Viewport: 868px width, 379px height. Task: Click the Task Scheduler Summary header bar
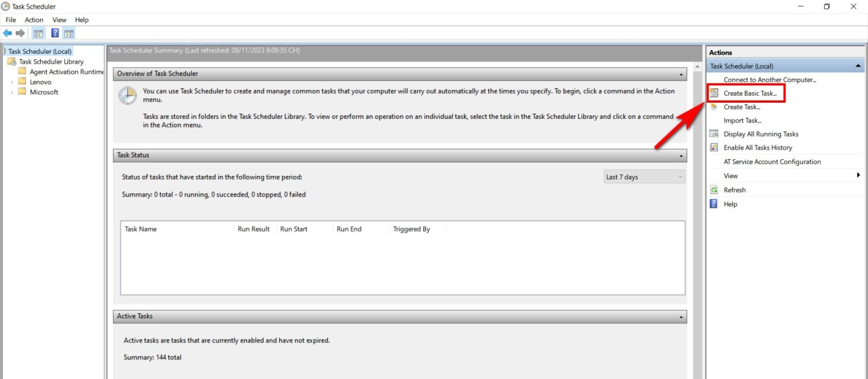pyautogui.click(x=404, y=53)
